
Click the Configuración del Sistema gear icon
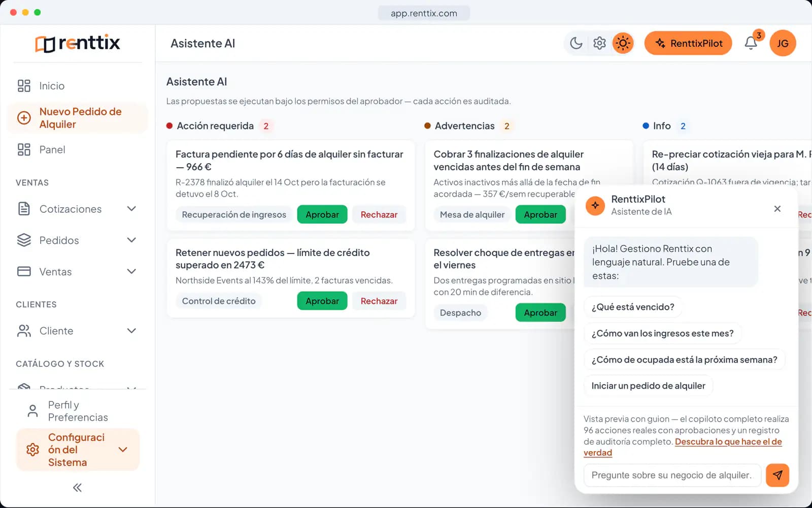(x=32, y=450)
